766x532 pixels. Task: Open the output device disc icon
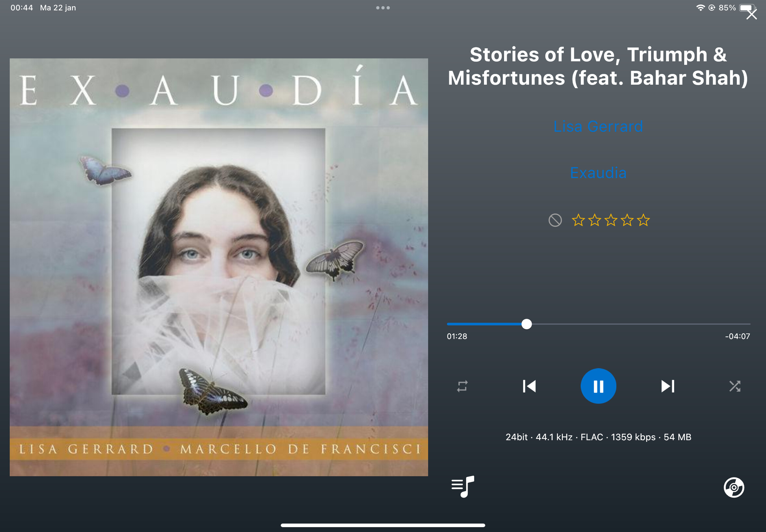[734, 487]
